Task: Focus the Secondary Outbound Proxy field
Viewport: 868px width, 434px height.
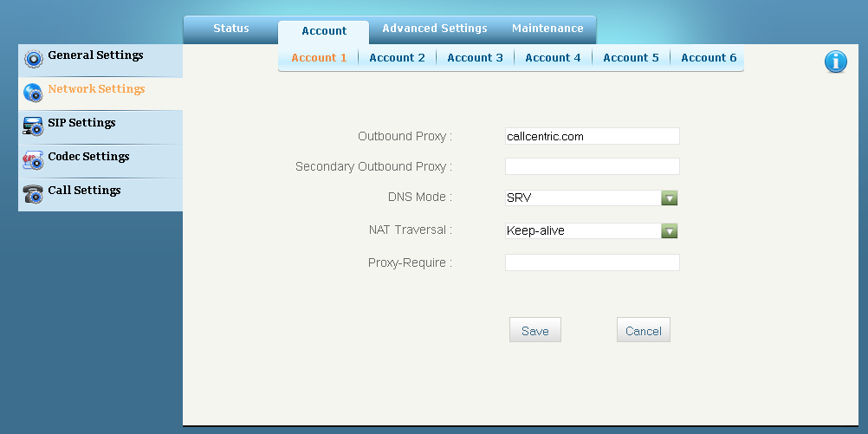Action: click(593, 166)
